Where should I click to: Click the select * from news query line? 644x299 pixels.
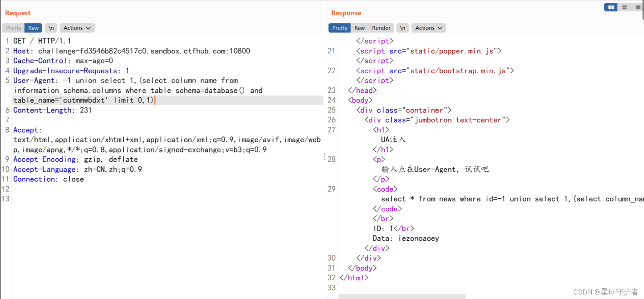(512, 199)
